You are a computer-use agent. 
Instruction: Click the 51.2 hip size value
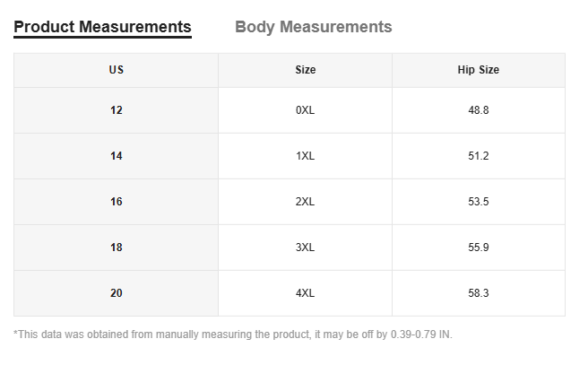[x=478, y=156]
